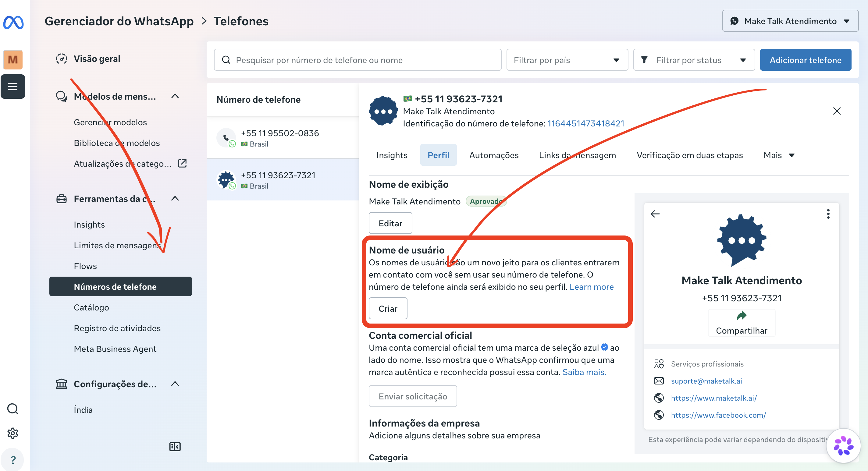Open the suporte@maketalk.ai email link
868x471 pixels.
706,381
